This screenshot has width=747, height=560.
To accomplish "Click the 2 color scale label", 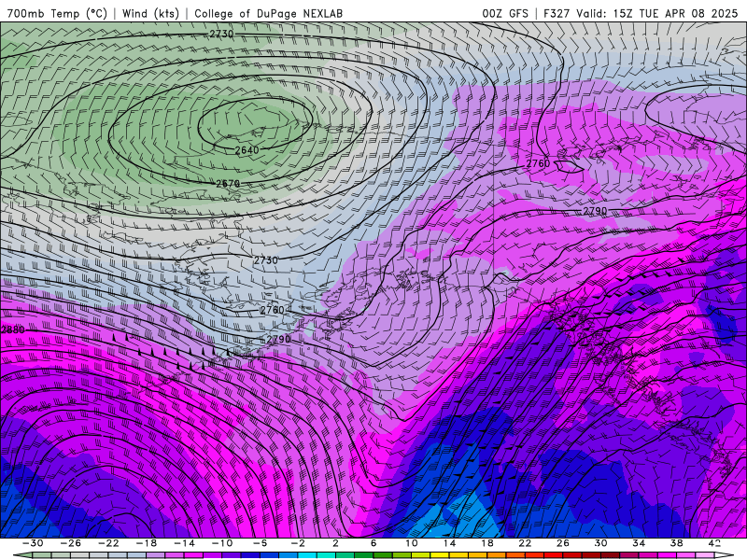I will 335,543.
